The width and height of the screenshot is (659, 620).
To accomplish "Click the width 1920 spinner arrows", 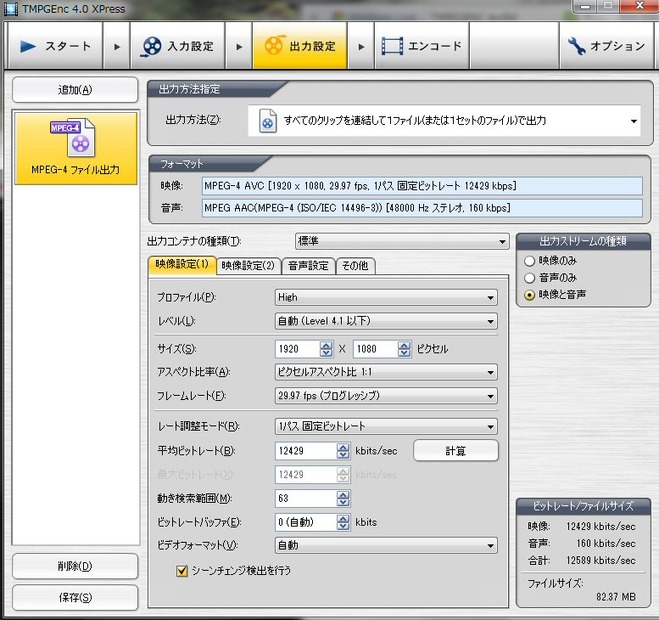I will point(326,349).
